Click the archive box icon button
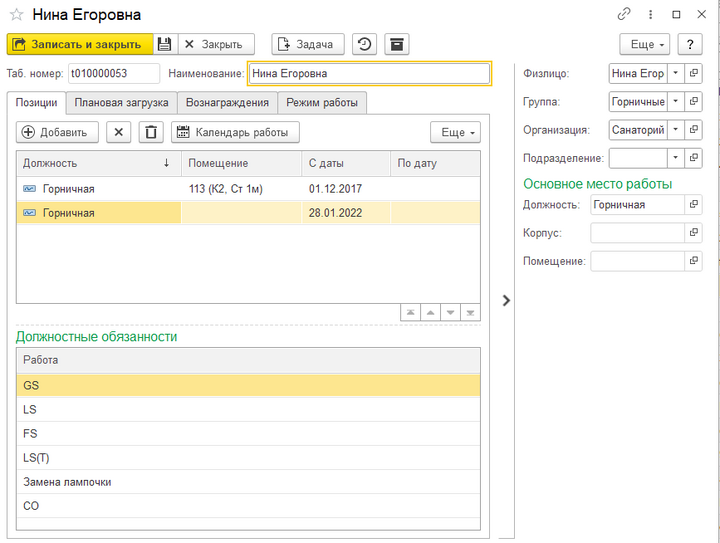The height and width of the screenshot is (543, 720). click(x=397, y=44)
